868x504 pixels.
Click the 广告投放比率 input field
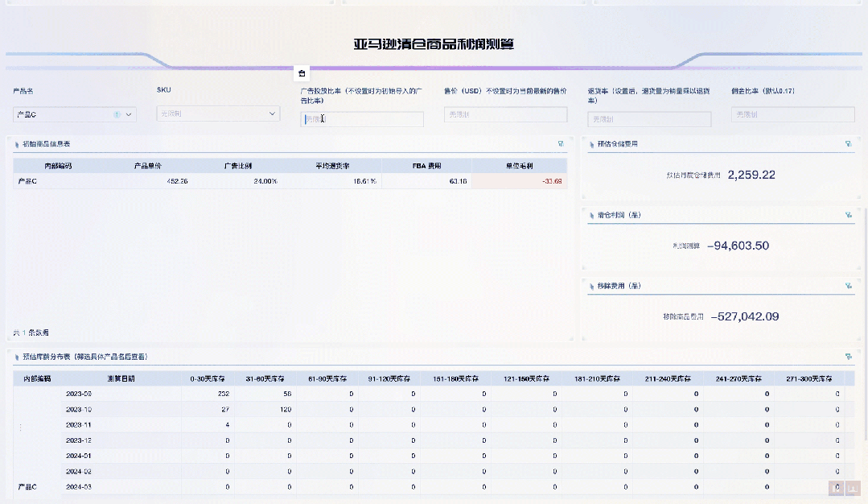click(x=361, y=118)
